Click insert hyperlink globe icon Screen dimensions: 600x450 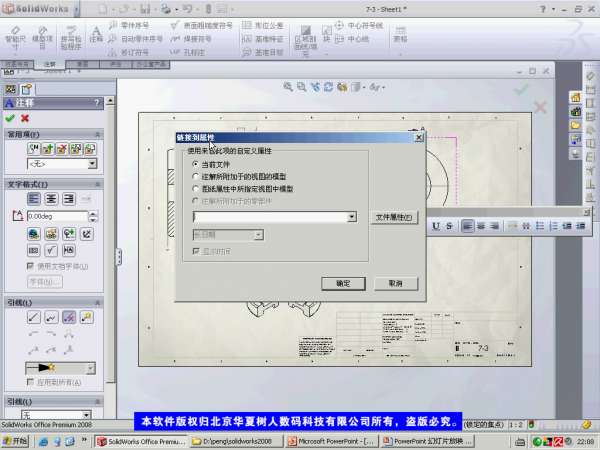[34, 233]
